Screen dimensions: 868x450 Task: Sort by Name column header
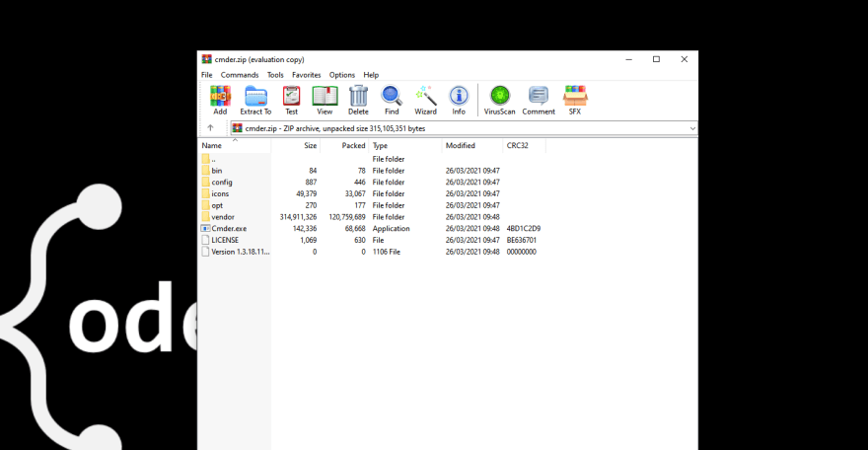(x=235, y=146)
